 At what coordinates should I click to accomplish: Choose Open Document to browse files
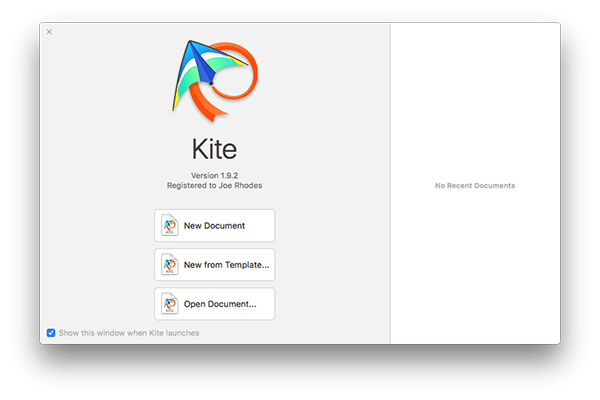click(214, 304)
